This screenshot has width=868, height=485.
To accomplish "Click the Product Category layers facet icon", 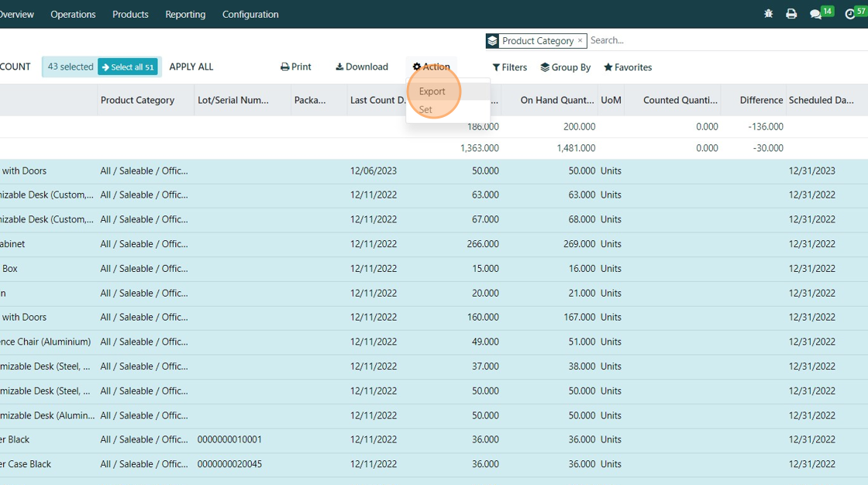I will [x=492, y=41].
